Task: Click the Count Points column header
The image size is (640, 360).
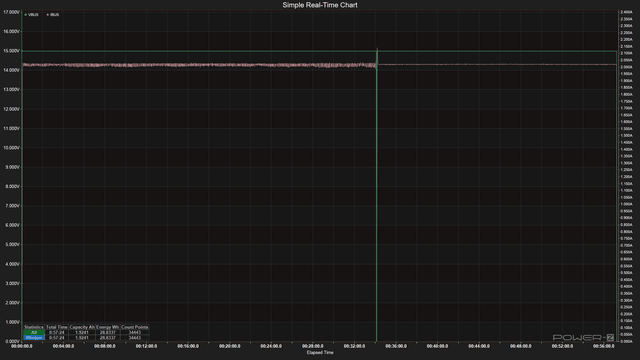Action: tap(135, 327)
